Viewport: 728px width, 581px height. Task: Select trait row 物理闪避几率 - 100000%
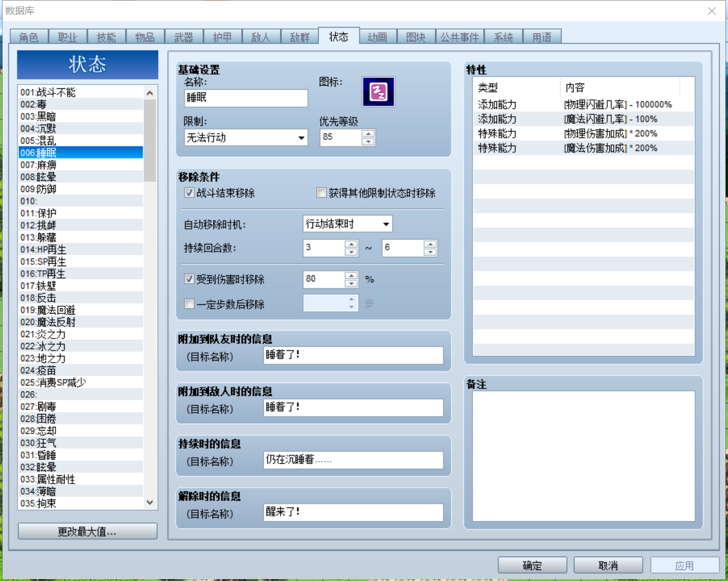583,104
